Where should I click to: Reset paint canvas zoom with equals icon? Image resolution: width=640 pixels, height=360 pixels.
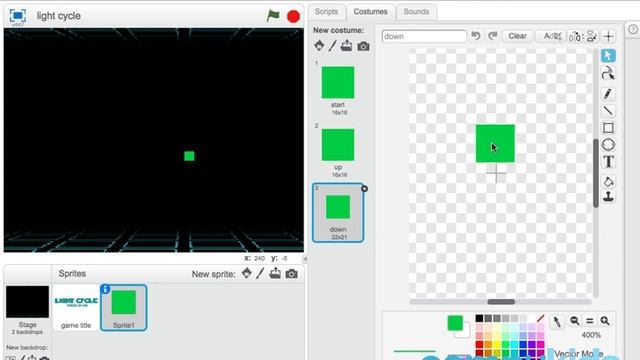(x=589, y=321)
